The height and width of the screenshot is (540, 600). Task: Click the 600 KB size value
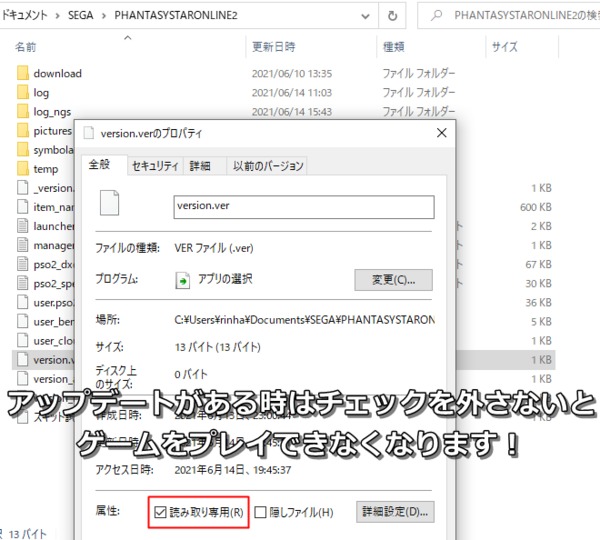[x=536, y=207]
